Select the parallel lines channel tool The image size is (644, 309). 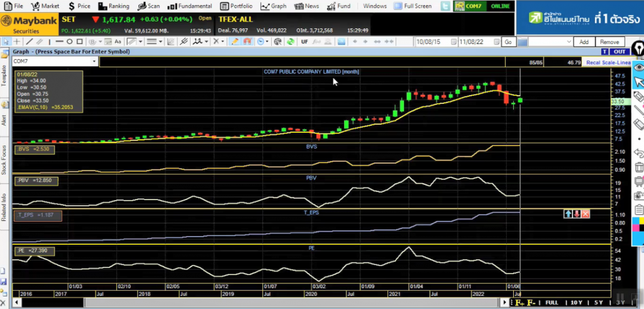(x=40, y=42)
